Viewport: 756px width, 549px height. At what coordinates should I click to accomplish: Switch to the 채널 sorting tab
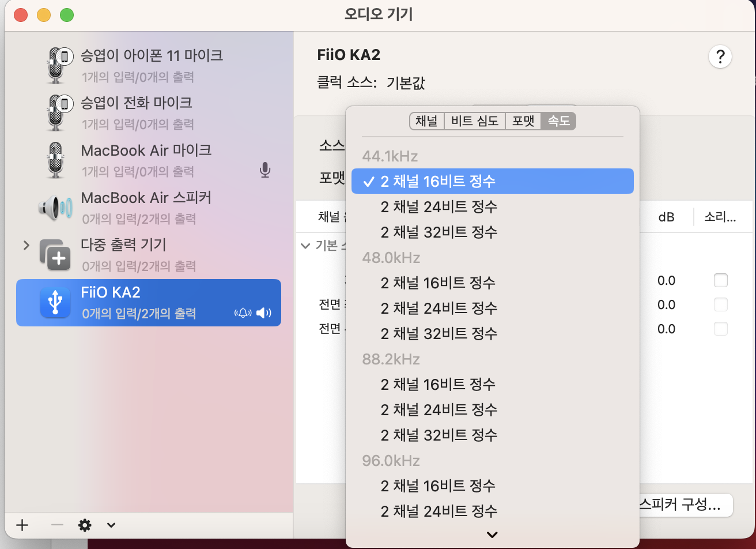(x=426, y=121)
